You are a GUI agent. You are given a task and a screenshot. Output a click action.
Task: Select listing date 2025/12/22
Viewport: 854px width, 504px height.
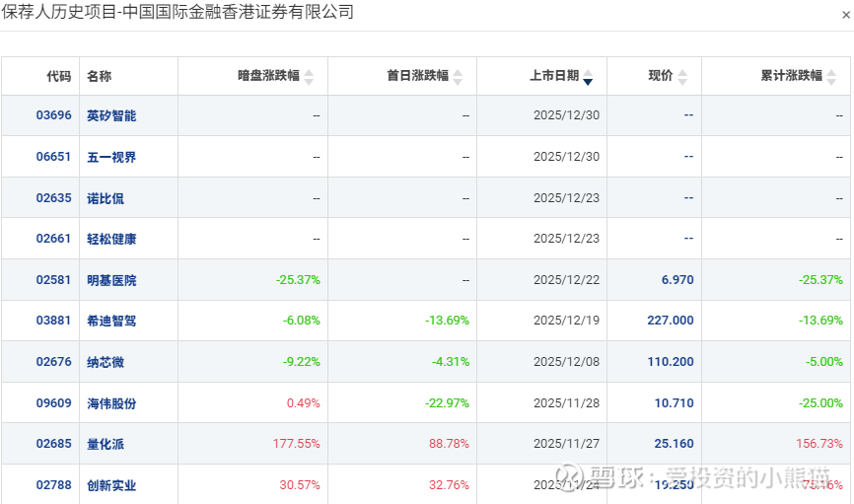(566, 280)
